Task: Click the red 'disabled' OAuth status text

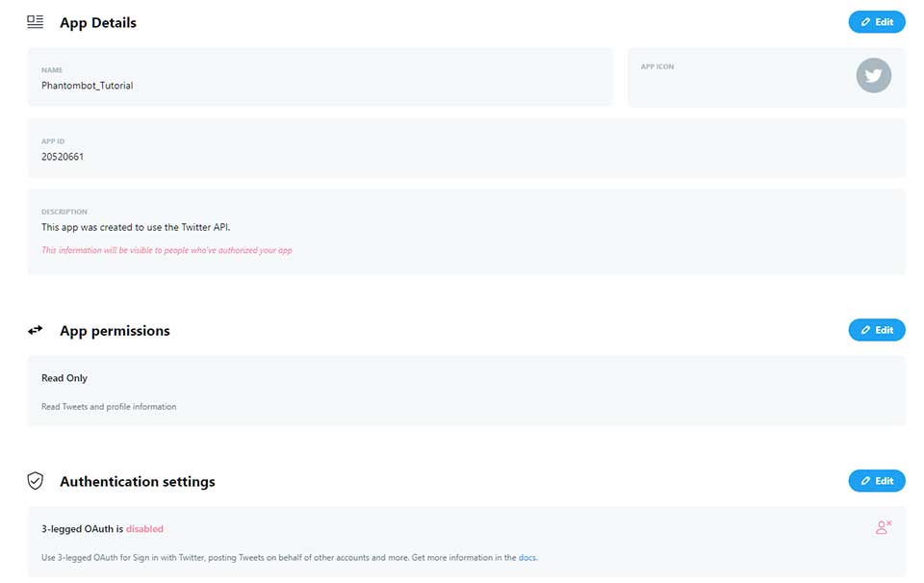Action: tap(144, 529)
